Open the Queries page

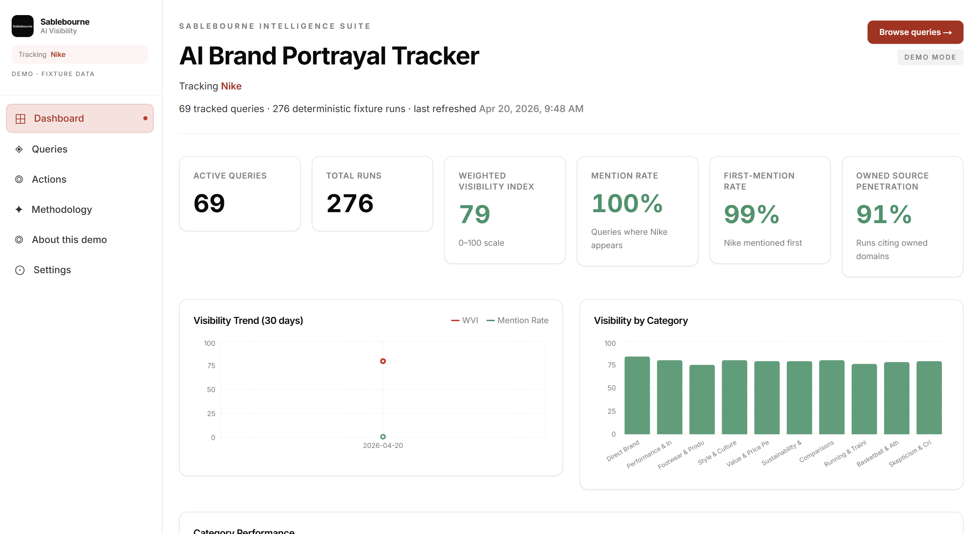coord(80,149)
